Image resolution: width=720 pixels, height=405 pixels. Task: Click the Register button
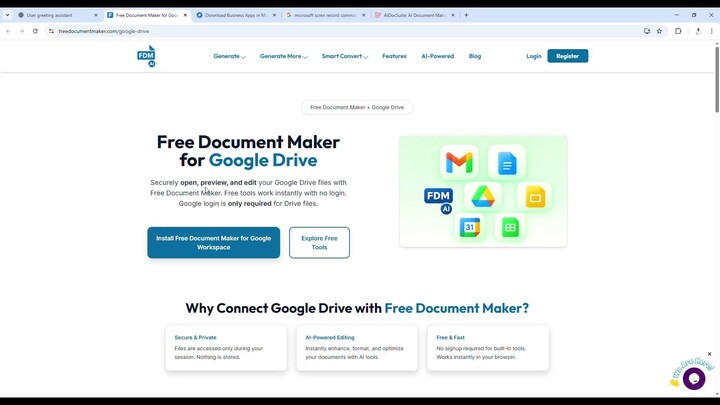[x=568, y=56]
